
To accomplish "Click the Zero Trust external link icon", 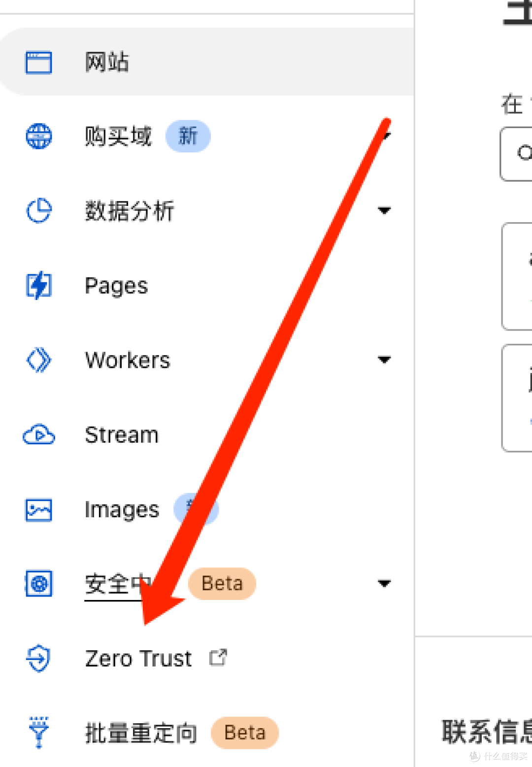I will (218, 657).
